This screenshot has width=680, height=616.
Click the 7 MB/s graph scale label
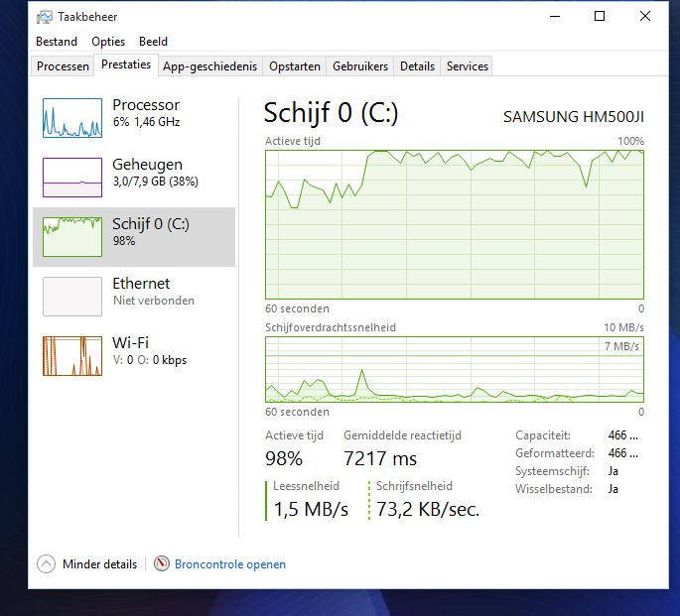click(x=621, y=346)
